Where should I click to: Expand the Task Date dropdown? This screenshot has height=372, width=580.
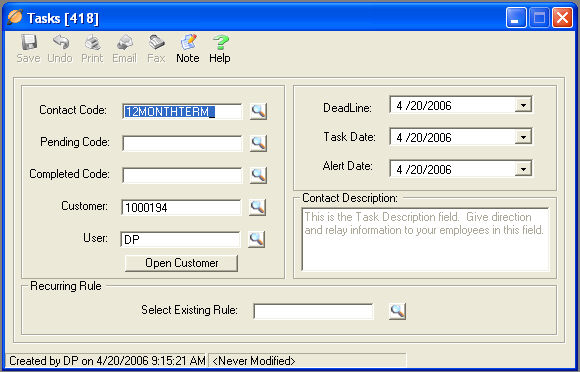tap(523, 137)
